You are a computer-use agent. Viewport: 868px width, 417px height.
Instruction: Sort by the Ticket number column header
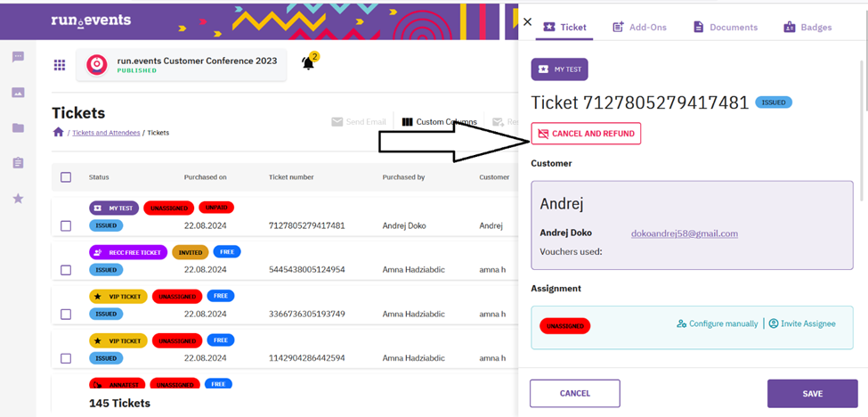pyautogui.click(x=291, y=177)
